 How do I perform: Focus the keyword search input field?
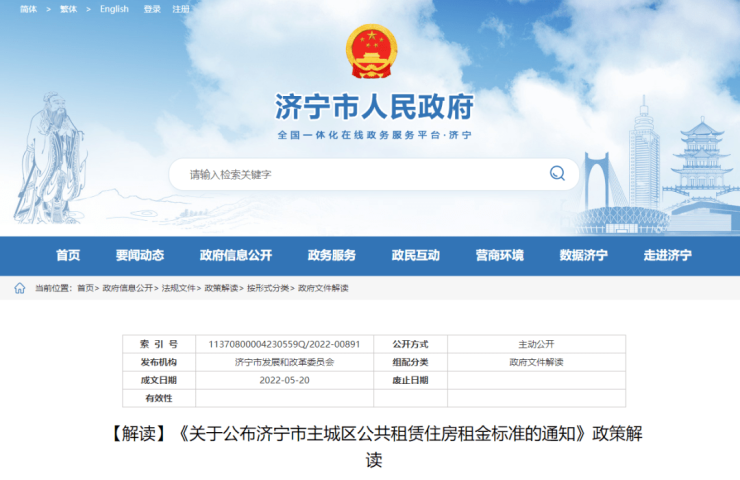[360, 174]
